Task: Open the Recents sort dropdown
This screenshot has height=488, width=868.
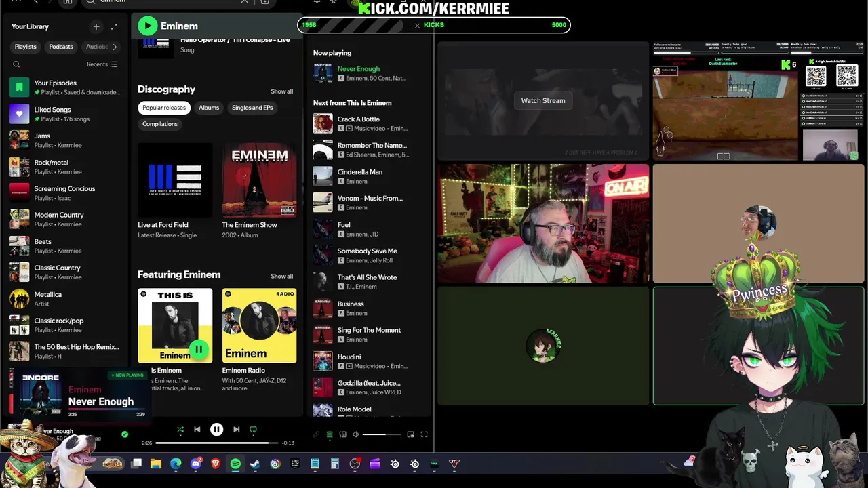Action: click(102, 64)
